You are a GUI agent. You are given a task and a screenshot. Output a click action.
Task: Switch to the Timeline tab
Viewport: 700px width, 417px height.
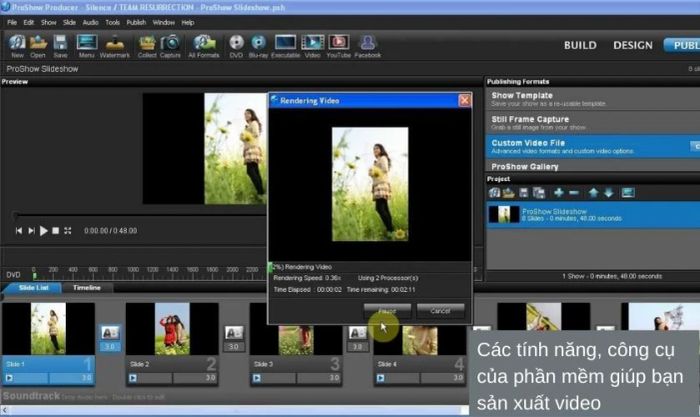(x=87, y=288)
